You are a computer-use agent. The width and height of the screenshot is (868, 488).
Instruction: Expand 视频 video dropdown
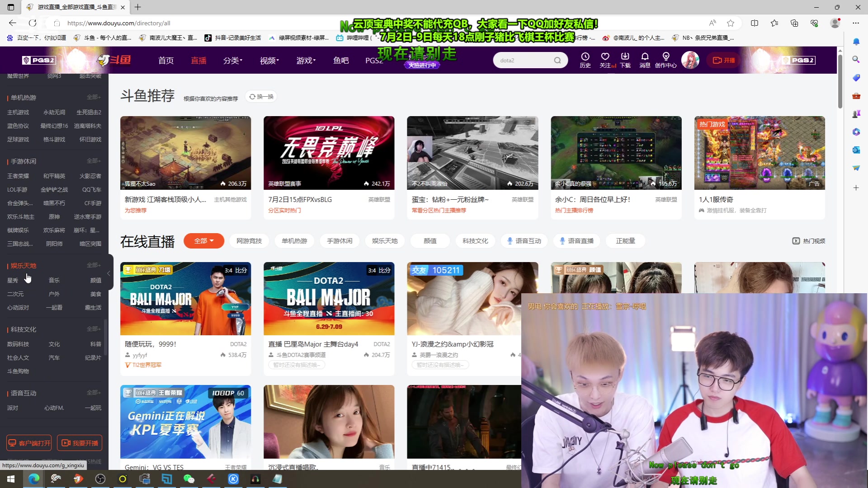tap(269, 60)
